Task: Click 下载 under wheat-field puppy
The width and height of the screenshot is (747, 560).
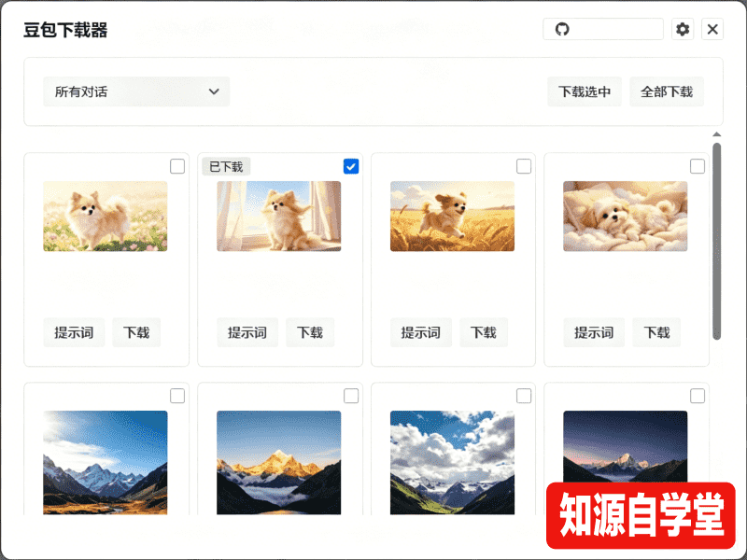Action: click(484, 332)
